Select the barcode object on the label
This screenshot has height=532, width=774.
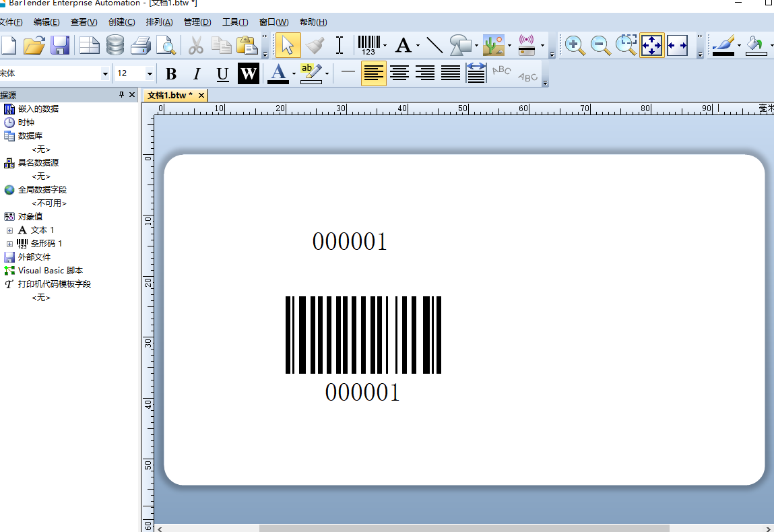(x=363, y=335)
